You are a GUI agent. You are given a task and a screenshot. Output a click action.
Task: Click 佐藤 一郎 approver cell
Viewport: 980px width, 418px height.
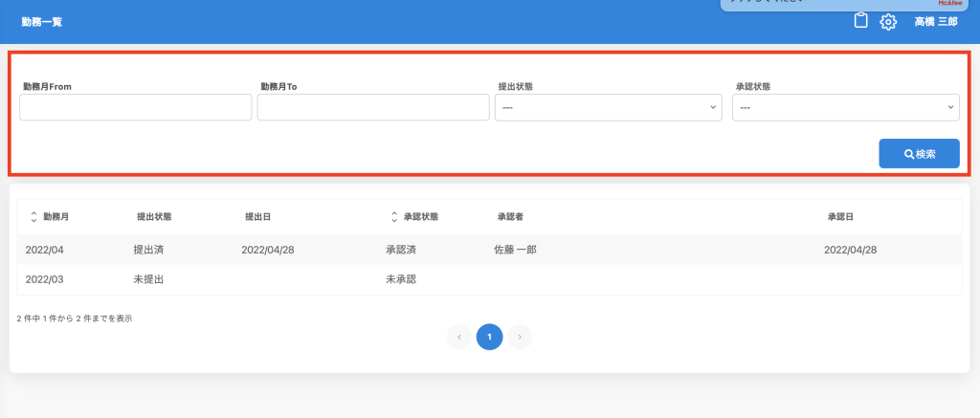click(515, 250)
